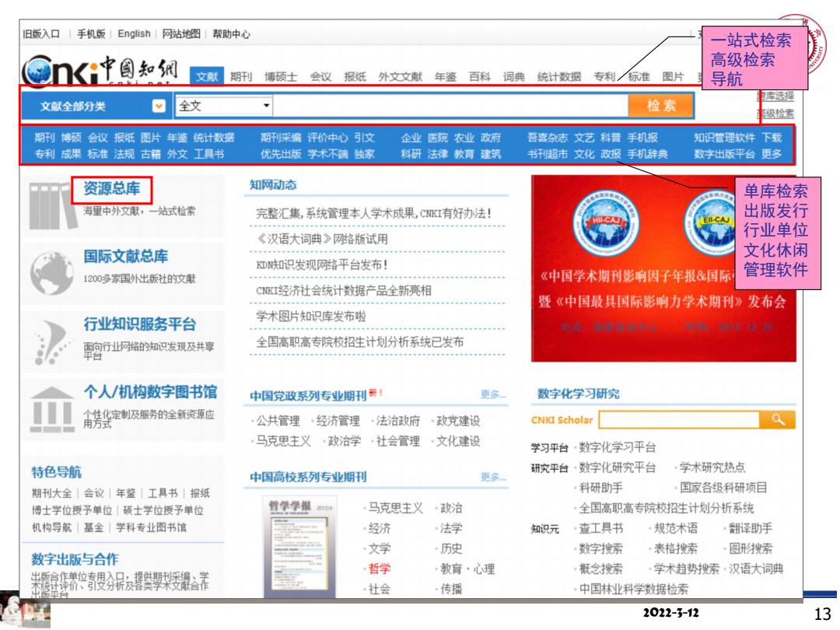Open the 国际文献总库 heading link
Viewport: 840px width, 630px height.
125,256
